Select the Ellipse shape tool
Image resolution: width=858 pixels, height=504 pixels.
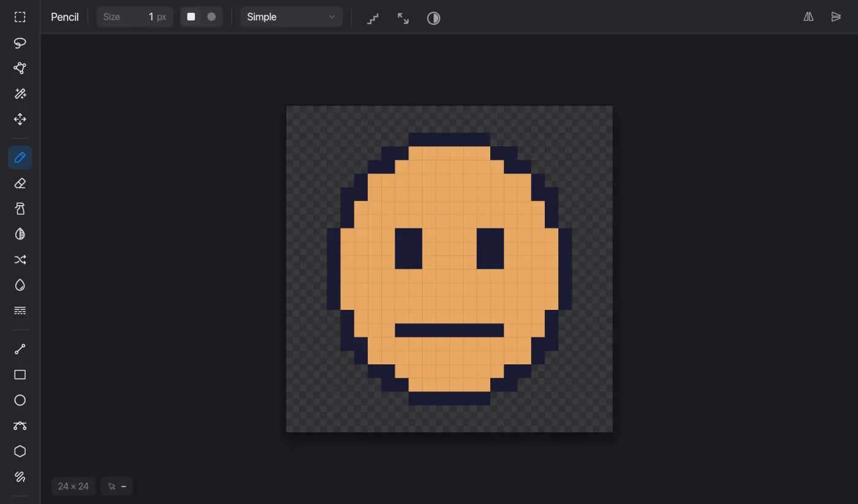[20, 400]
